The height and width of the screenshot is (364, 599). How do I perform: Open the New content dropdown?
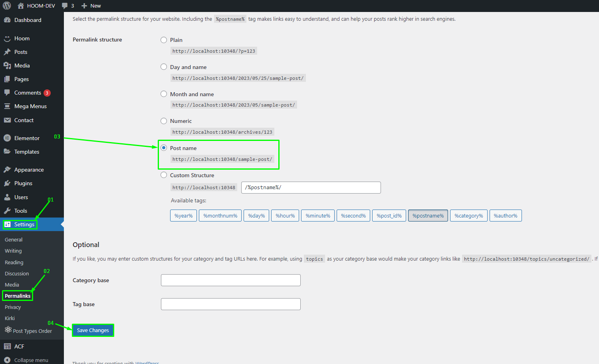91,6
